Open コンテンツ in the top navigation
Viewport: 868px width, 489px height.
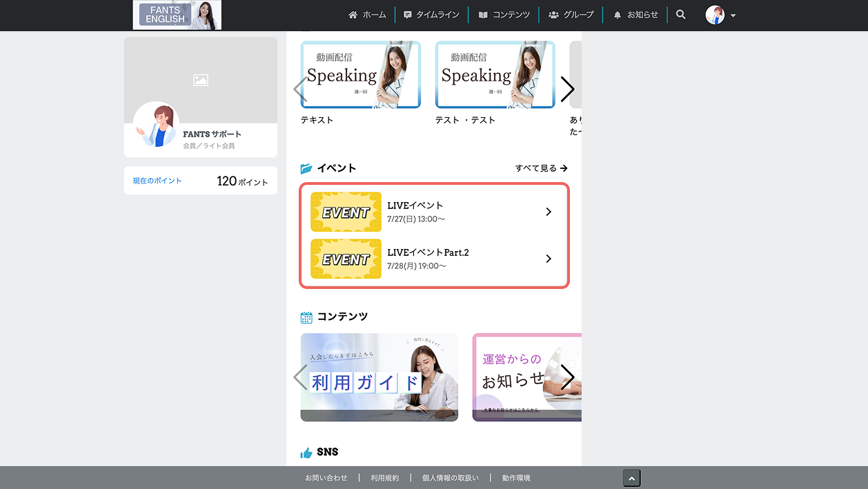(x=504, y=14)
